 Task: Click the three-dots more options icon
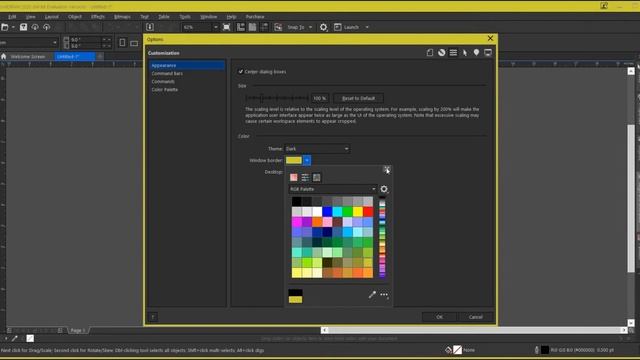[384, 294]
